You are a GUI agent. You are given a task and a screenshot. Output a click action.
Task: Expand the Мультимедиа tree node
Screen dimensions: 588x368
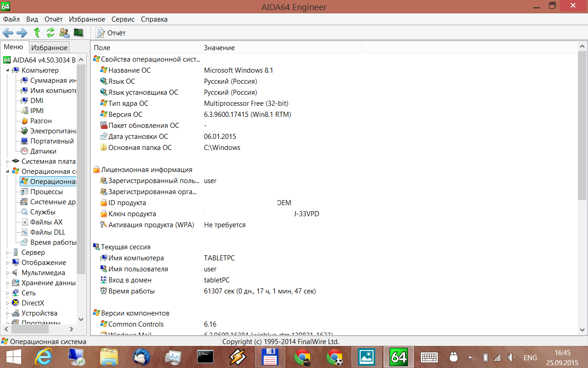click(7, 273)
